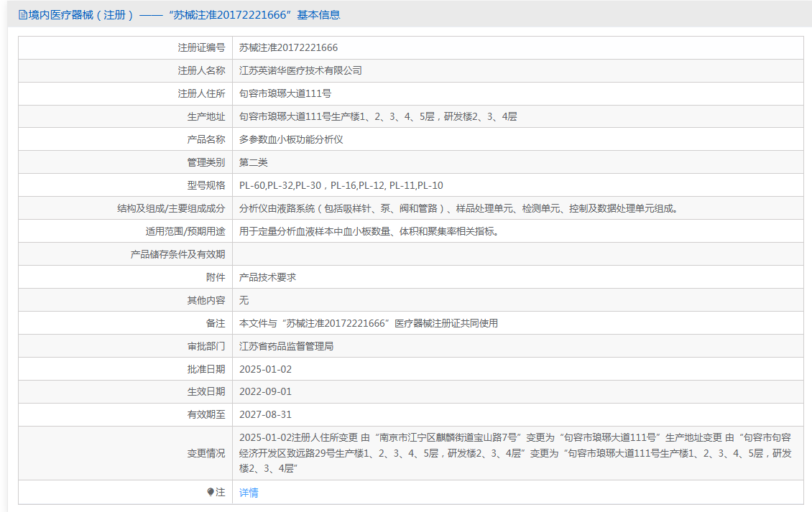
Task: Click the 备注 label
Action: click(216, 323)
